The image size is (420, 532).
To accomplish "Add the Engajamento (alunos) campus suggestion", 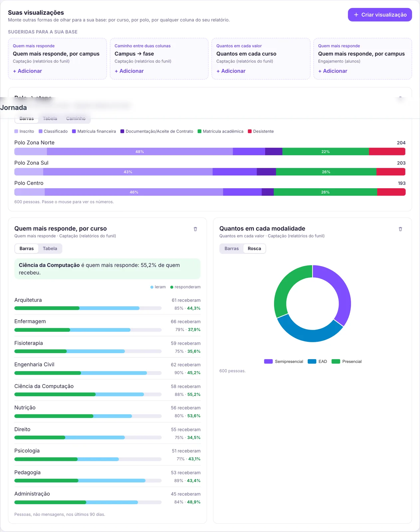I will click(x=333, y=71).
